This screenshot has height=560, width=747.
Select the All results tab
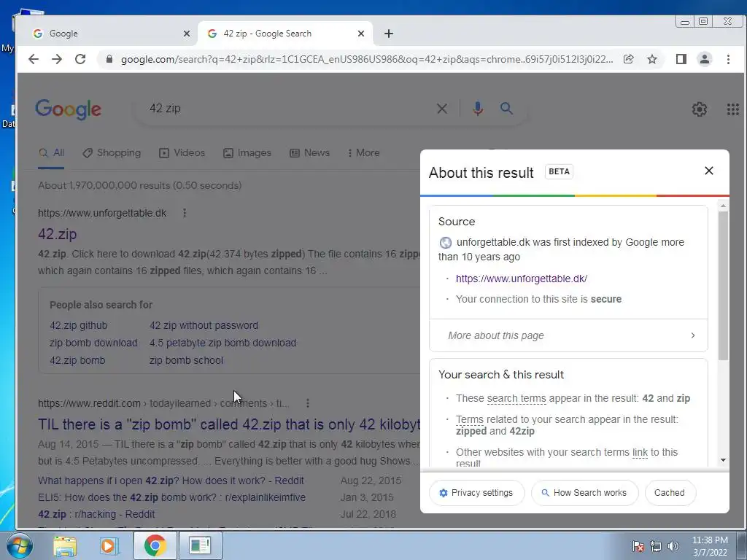point(52,153)
